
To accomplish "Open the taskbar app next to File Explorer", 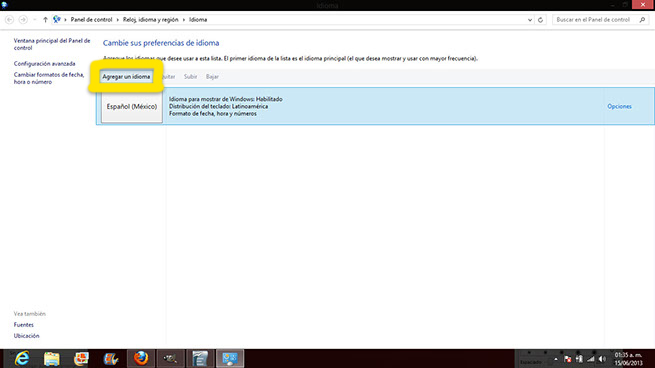I will (81, 359).
